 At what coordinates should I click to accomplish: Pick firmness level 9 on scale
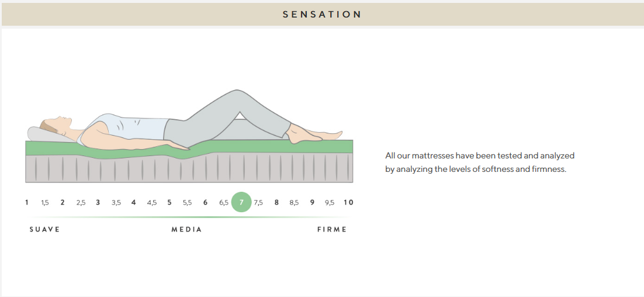(x=312, y=202)
